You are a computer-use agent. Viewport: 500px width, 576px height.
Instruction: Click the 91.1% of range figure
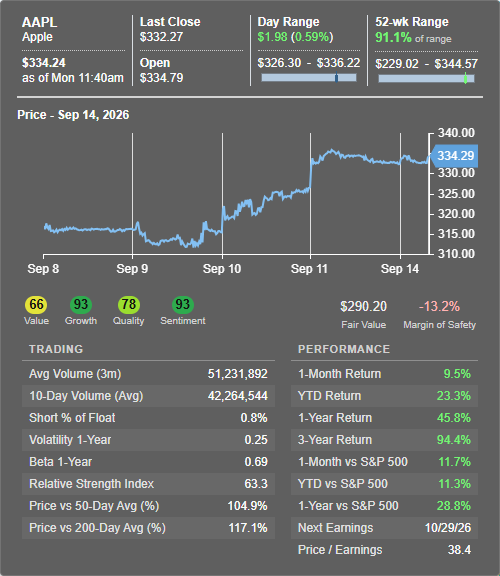pos(413,37)
